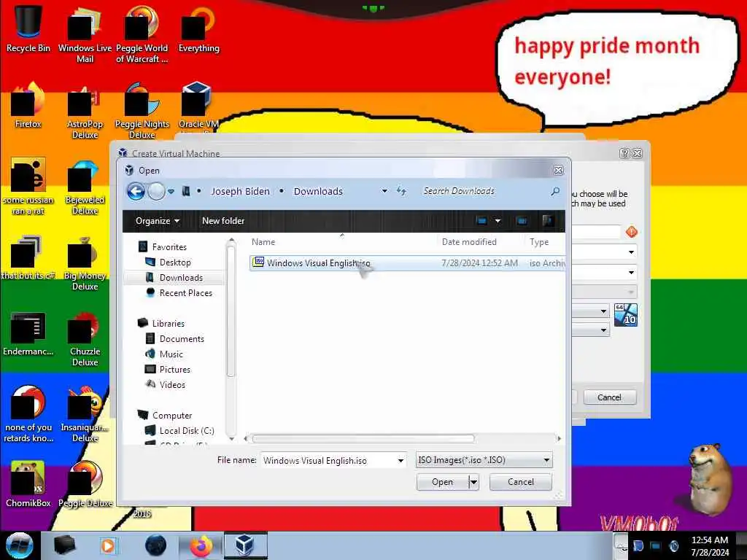This screenshot has width=747, height=560.
Task: Open Windows Live Mail desktop shortcut
Action: click(x=85, y=34)
